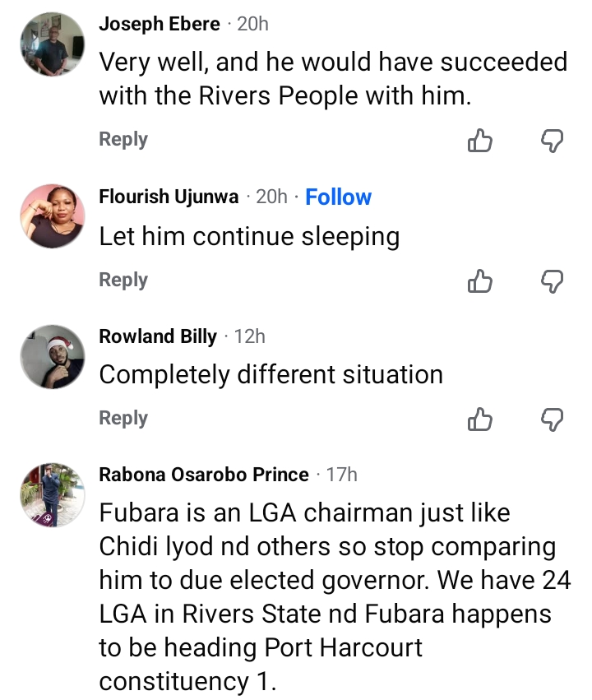This screenshot has height=700, width=592.
Task: Dislike Rowland Billy's comment
Action: 553,420
